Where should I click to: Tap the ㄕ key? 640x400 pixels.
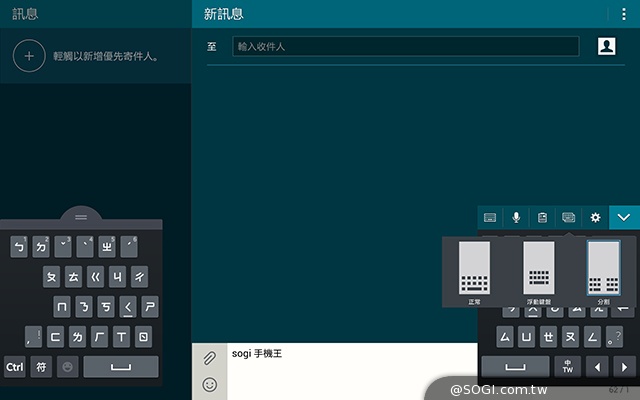[x=150, y=307]
